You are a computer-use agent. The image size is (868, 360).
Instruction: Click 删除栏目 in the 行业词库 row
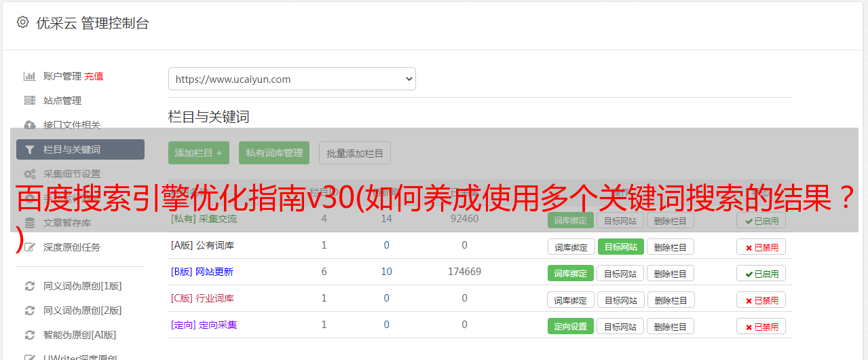[x=671, y=300]
